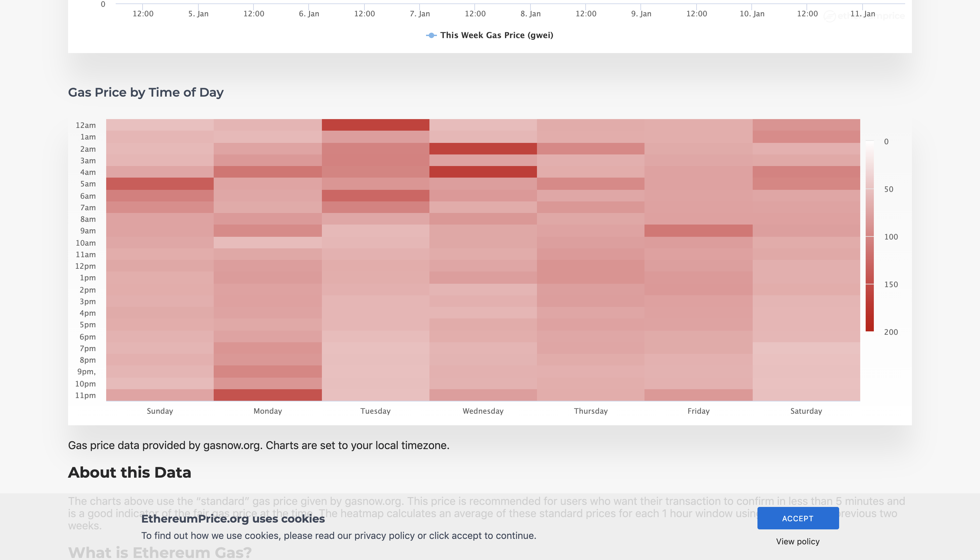
Task: Click the 8. Jan axis tick label
Action: pos(530,14)
